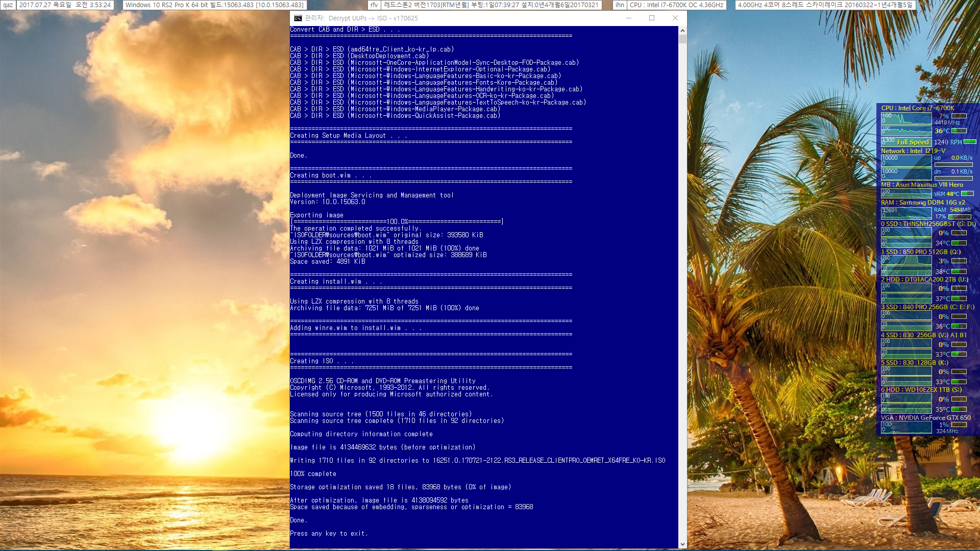The width and height of the screenshot is (980, 551).
Task: Click CPU Intel i7-6700K OC 4.36GHz label
Action: point(676,5)
